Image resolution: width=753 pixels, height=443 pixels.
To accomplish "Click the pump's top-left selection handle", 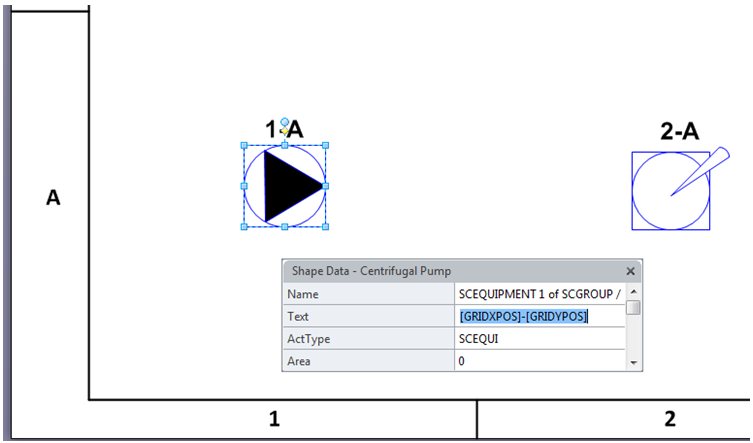I will click(x=245, y=145).
